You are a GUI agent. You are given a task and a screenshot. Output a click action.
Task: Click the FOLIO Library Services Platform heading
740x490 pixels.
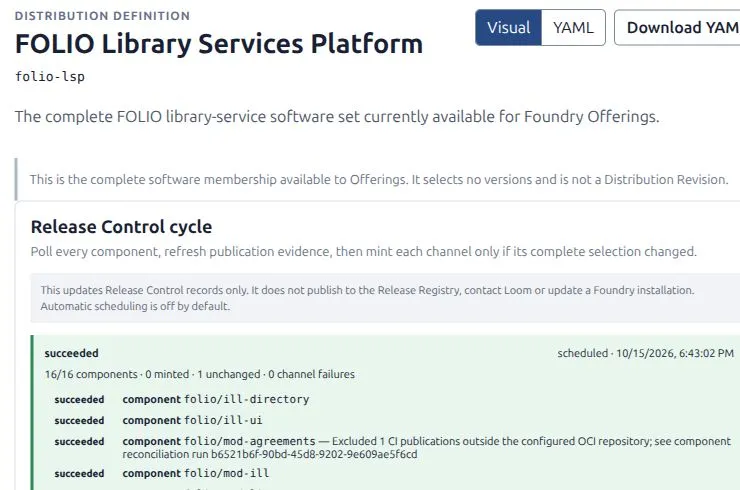click(x=219, y=44)
